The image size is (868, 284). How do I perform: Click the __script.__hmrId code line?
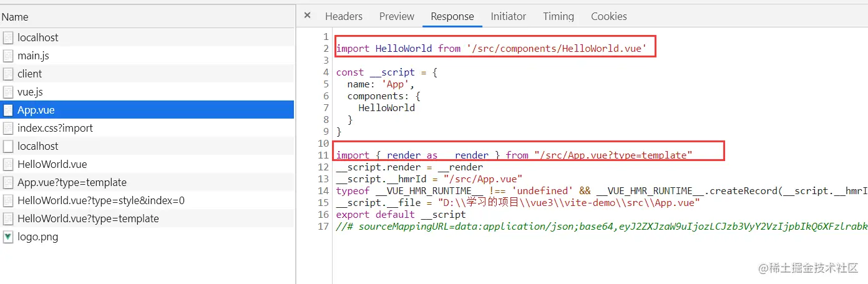coord(429,179)
